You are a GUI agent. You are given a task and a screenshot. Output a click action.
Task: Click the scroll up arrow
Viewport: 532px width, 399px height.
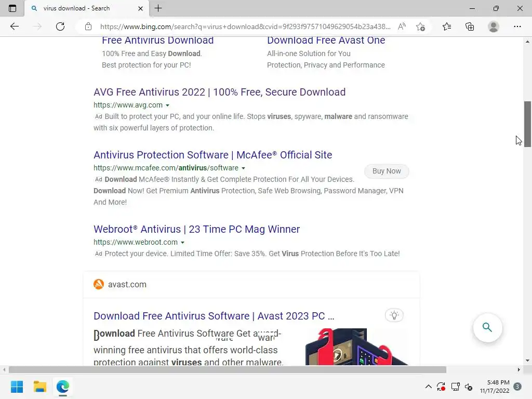(x=527, y=42)
